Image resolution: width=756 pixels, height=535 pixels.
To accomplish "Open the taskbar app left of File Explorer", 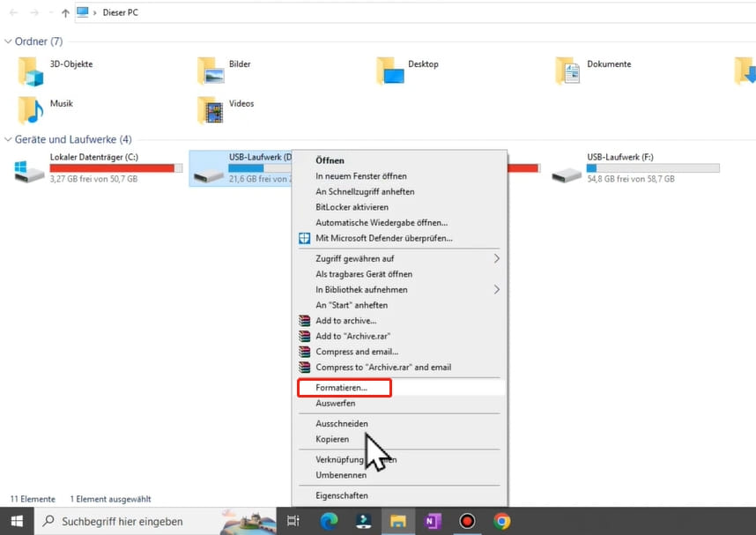I will pos(363,522).
